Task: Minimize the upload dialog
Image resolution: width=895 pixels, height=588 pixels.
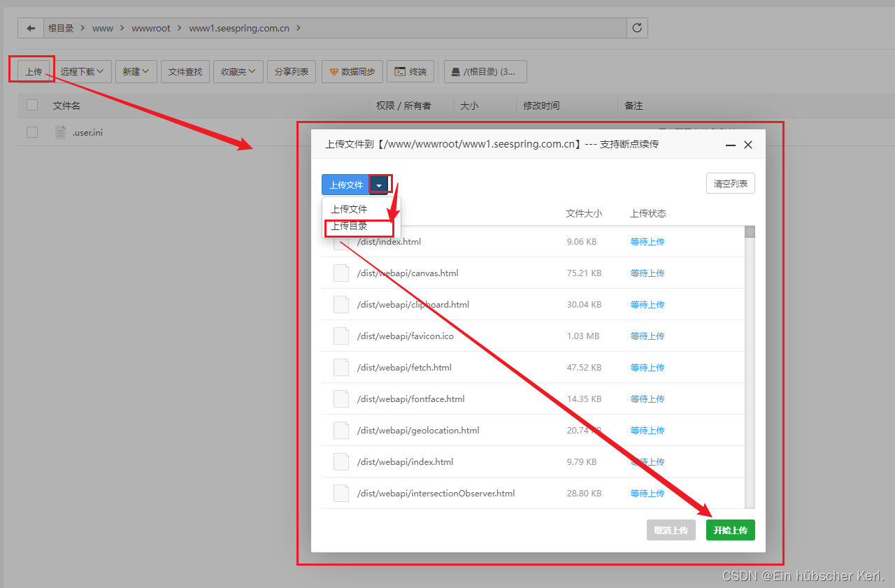Action: pyautogui.click(x=731, y=145)
